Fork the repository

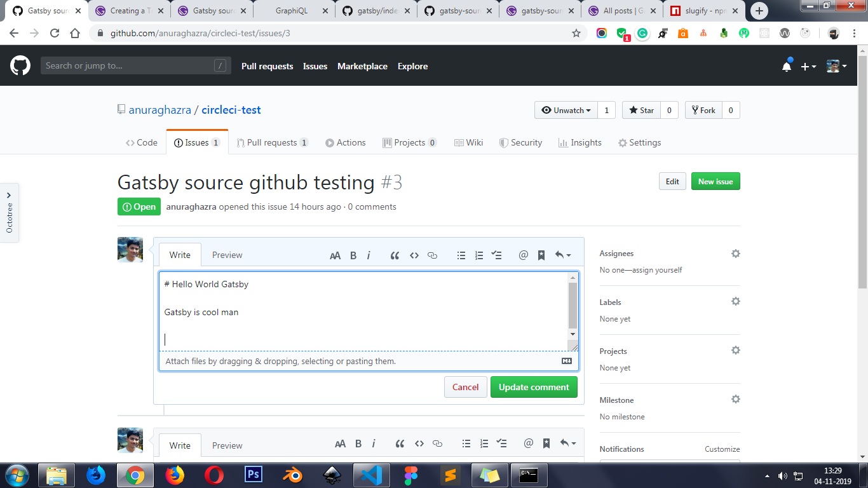(x=703, y=110)
